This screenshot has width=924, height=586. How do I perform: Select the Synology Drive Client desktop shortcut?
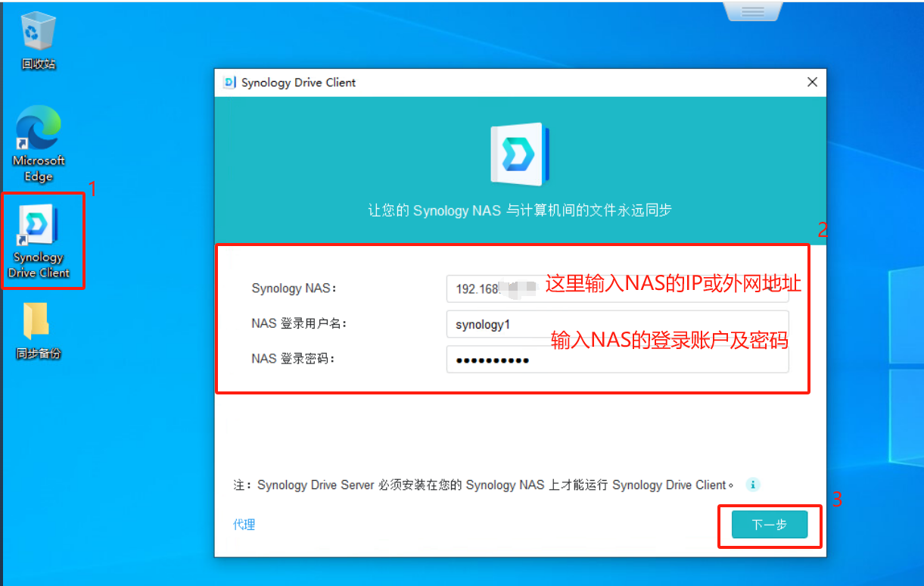tap(39, 241)
